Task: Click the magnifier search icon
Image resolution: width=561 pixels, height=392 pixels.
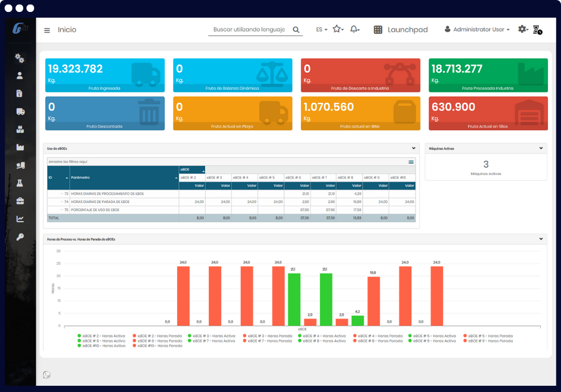Action: coord(296,30)
